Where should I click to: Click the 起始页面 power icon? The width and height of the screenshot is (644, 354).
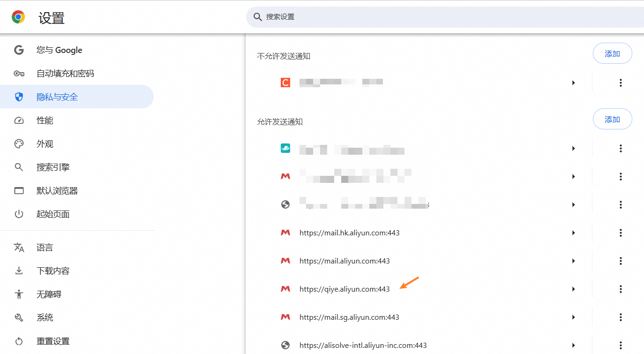(x=19, y=214)
